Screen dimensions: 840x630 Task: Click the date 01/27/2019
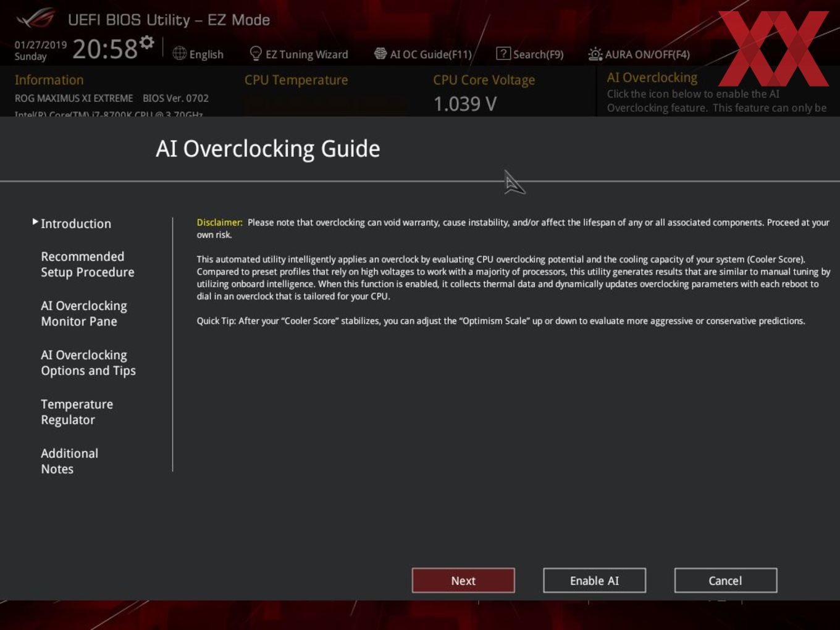41,45
